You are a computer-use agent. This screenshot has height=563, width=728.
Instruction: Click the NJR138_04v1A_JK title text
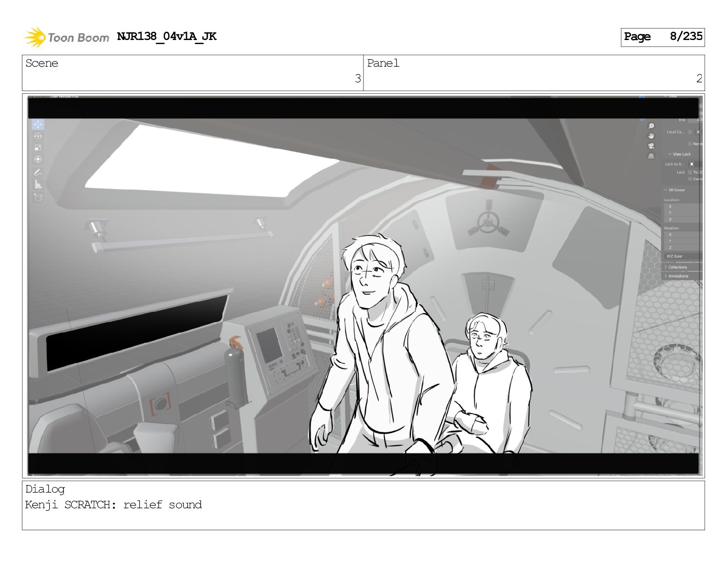(x=166, y=36)
